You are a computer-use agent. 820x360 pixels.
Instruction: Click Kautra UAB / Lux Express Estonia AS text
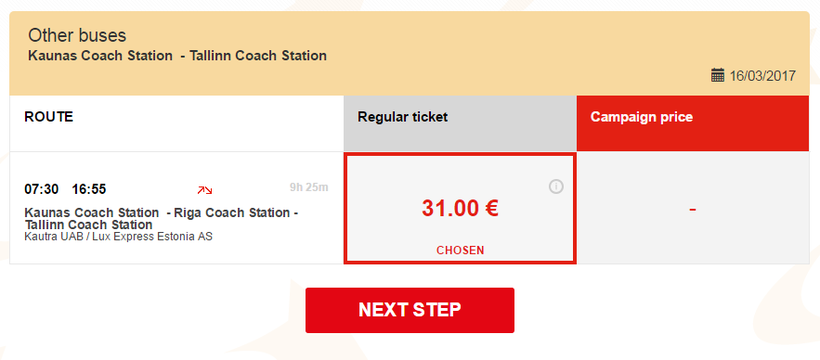118,237
